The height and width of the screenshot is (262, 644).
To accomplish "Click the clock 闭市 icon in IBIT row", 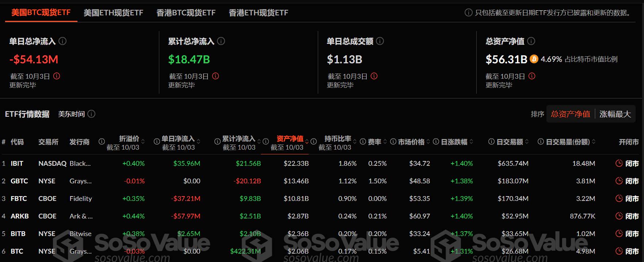I will pyautogui.click(x=619, y=163).
